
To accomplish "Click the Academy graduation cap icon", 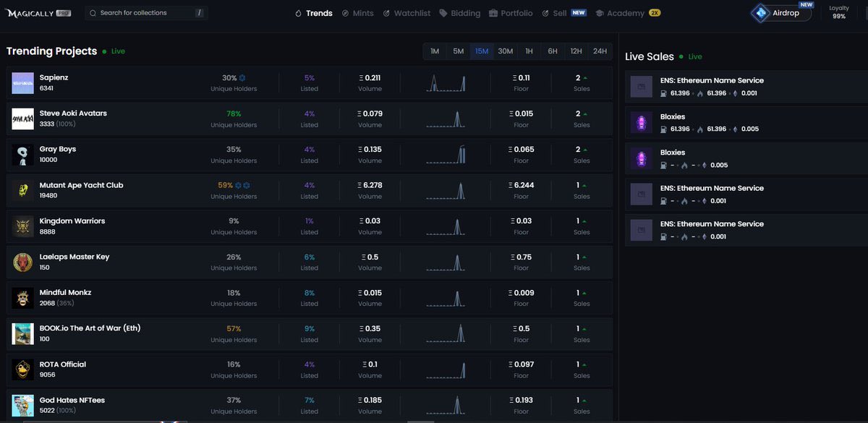I will [600, 13].
